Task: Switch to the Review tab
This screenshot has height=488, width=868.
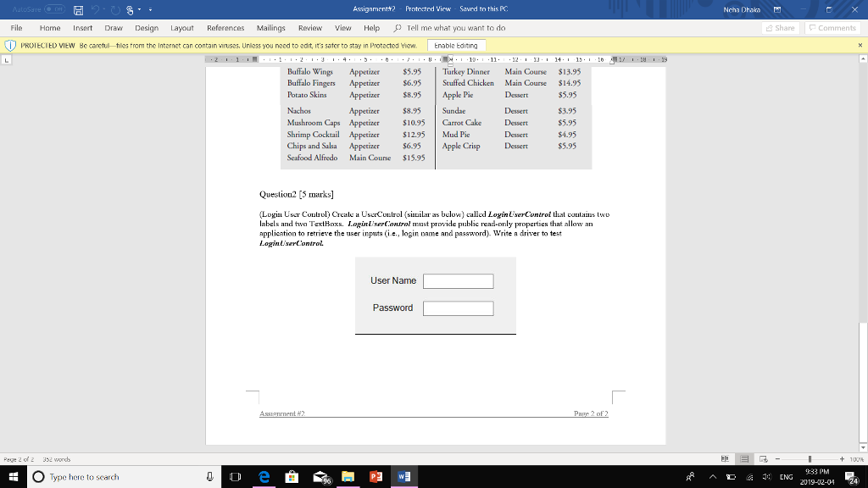Action: tap(310, 28)
